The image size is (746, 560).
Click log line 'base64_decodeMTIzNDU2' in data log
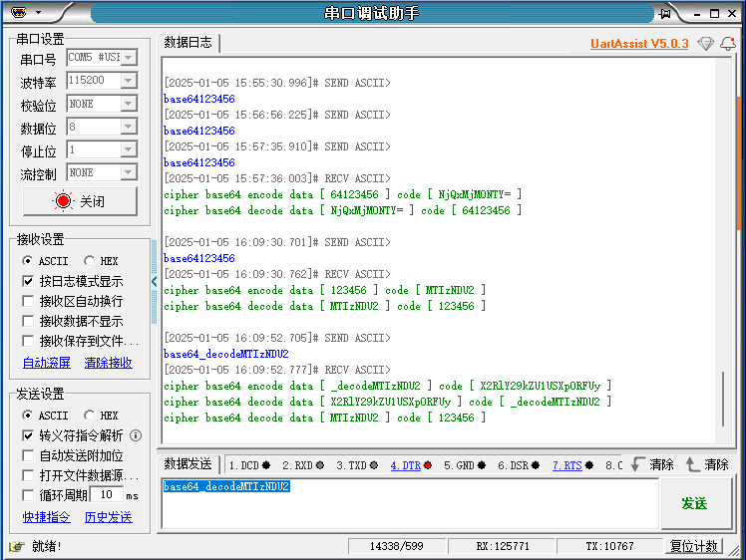click(x=226, y=354)
